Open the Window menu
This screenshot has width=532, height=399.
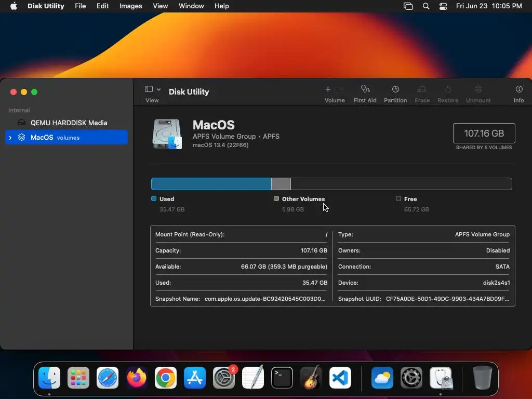click(x=191, y=6)
